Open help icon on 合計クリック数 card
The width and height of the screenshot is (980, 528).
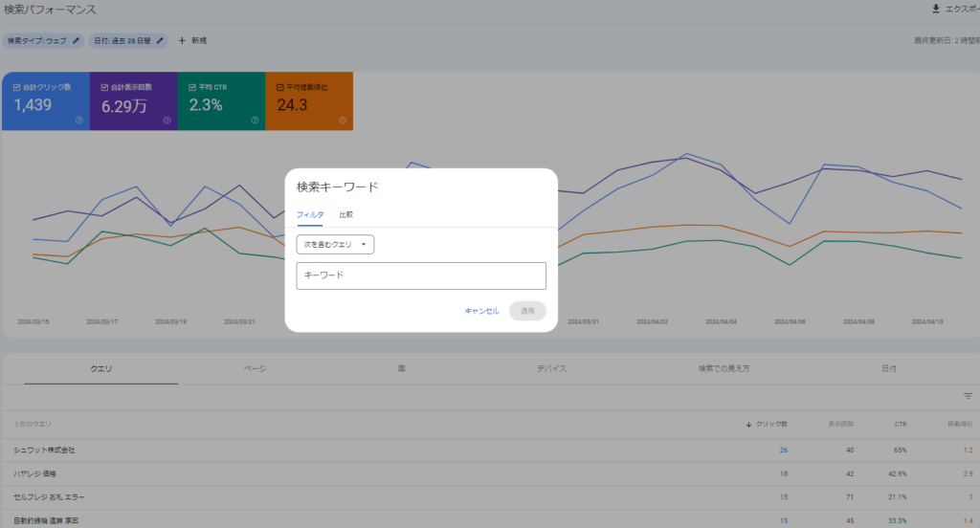(x=79, y=120)
